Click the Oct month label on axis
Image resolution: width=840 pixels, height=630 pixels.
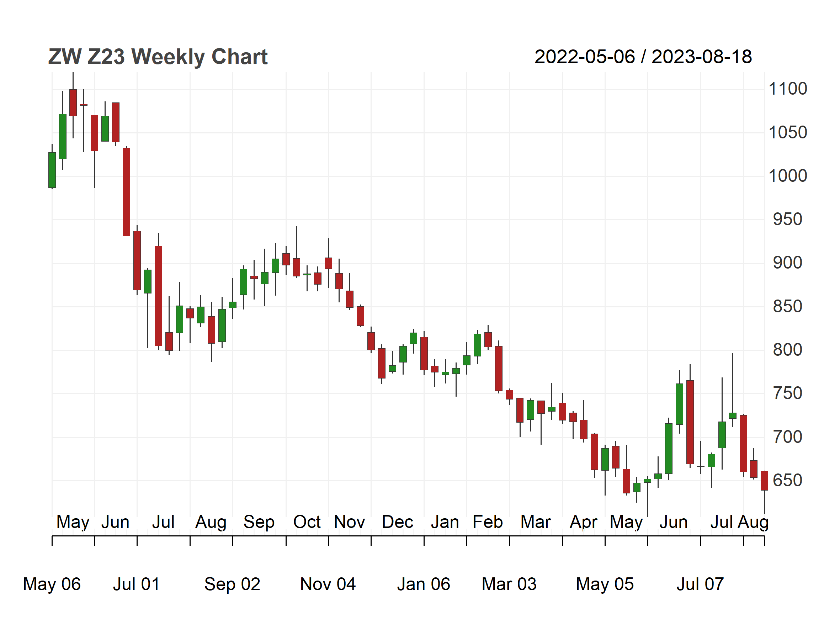pos(307,522)
